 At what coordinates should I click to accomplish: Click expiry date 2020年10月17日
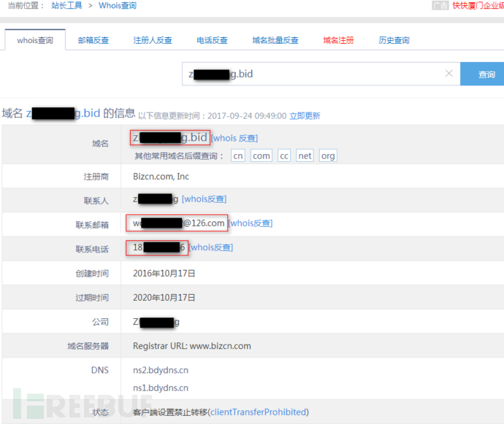[x=164, y=298]
